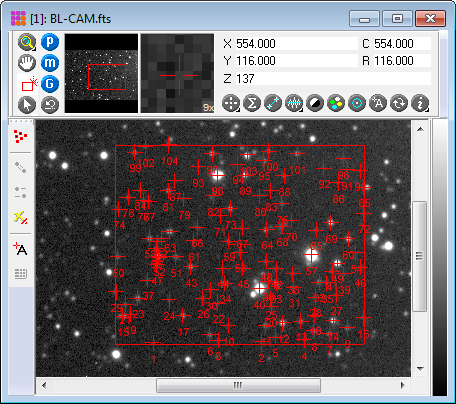Click the text label +A sidebar button
Viewport: 456px width, 404px height.
pyautogui.click(x=21, y=249)
